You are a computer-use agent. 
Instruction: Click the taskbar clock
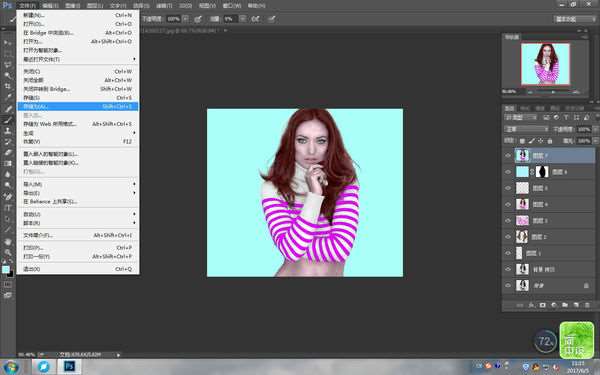pos(579,367)
